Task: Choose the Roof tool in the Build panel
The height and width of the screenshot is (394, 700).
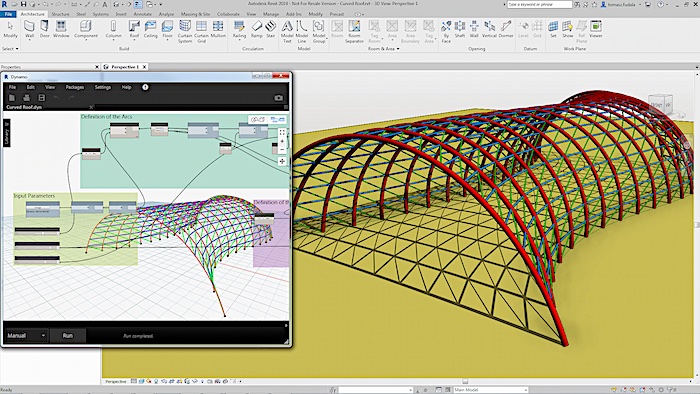Action: [134, 29]
